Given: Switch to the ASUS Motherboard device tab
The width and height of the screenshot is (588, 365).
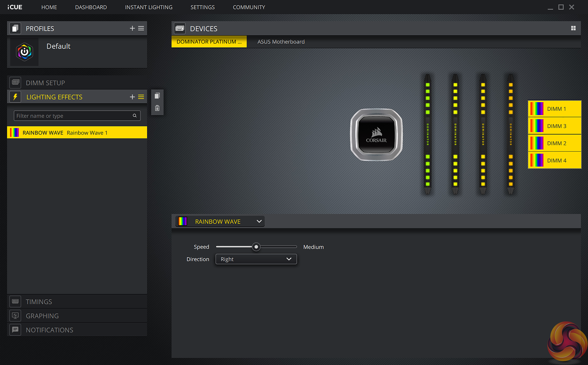Looking at the screenshot, I should tap(281, 42).
